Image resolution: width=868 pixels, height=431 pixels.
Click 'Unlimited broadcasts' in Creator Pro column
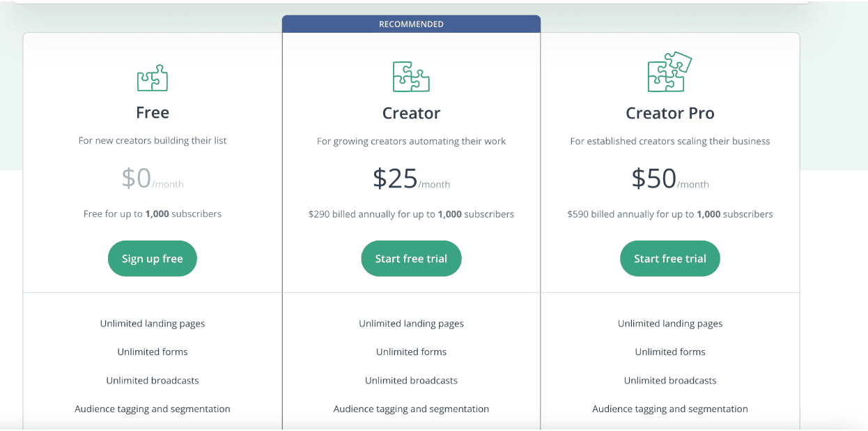(670, 381)
